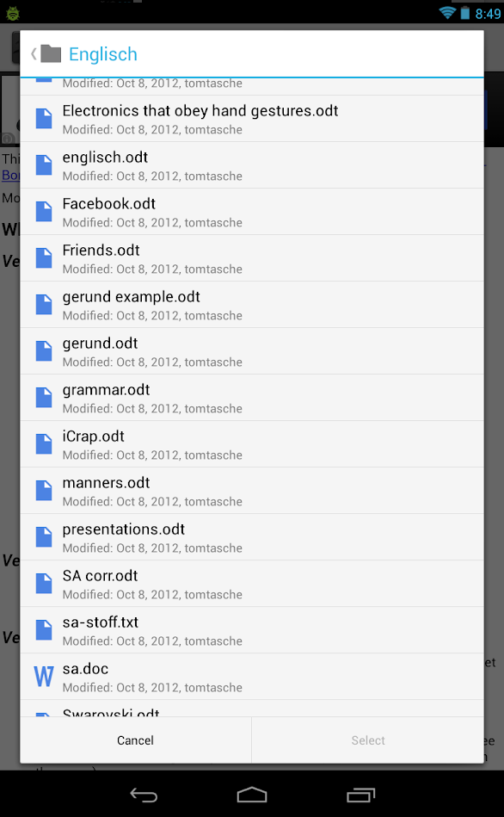Tap the Wi-Fi status icon
504x817 pixels.
446,13
